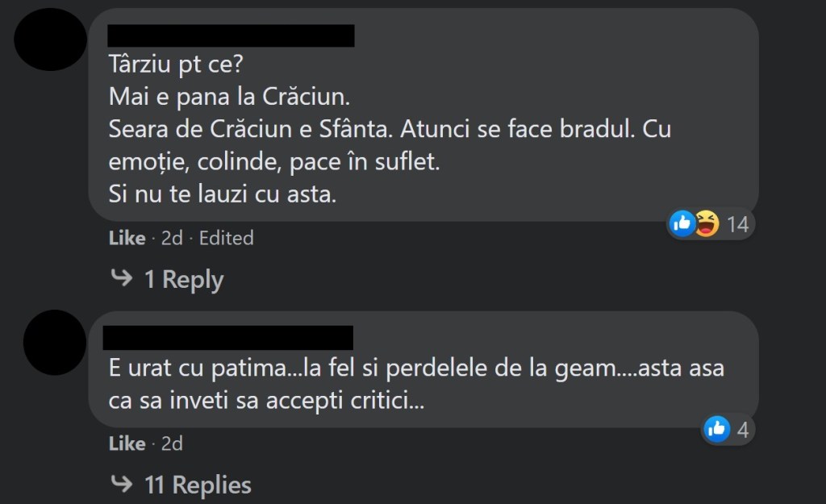The height and width of the screenshot is (504, 826).
Task: Click the thumbs-up reaction icon beside count 4
Action: pyautogui.click(x=716, y=430)
